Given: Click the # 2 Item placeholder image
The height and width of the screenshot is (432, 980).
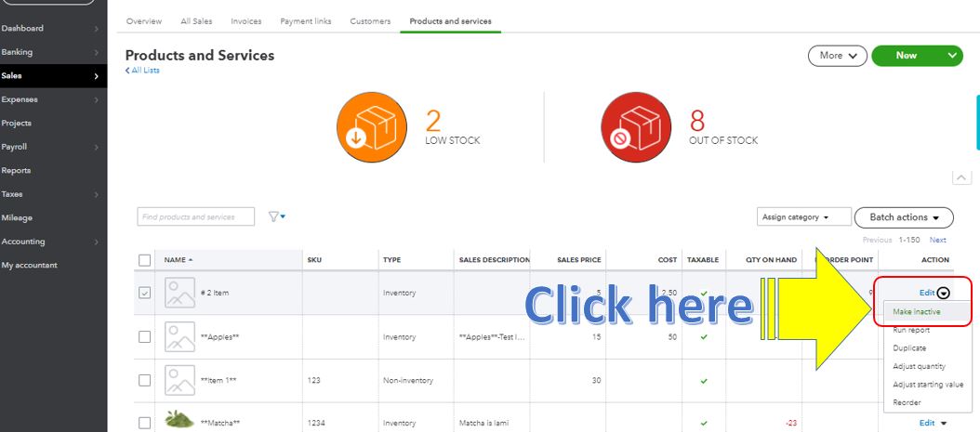Looking at the screenshot, I should [x=179, y=293].
